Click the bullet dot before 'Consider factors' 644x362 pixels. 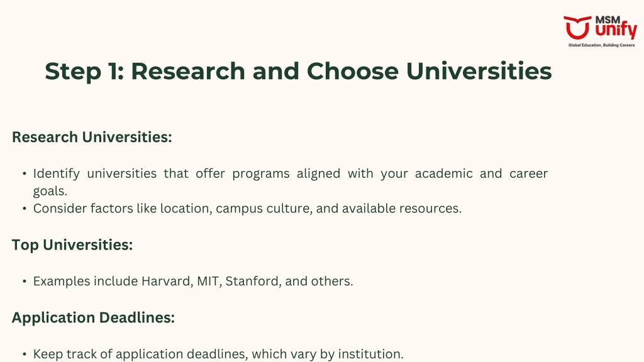pos(25,209)
